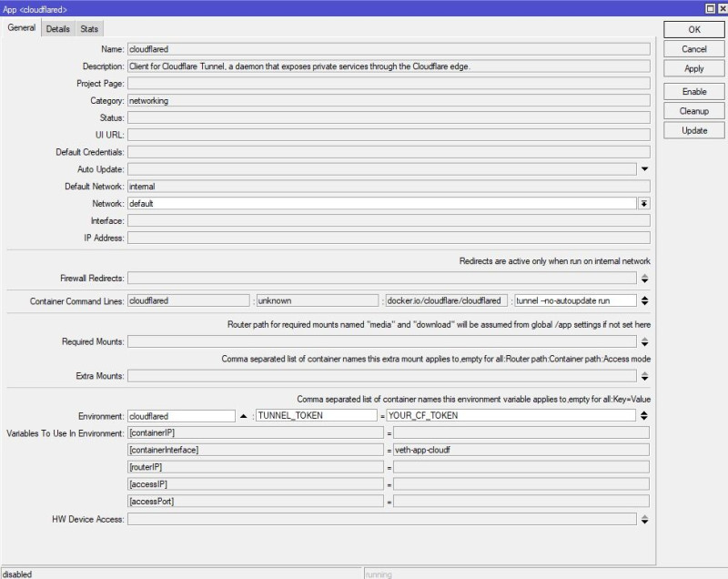
Task: Click the Project Page field
Action: click(x=389, y=84)
